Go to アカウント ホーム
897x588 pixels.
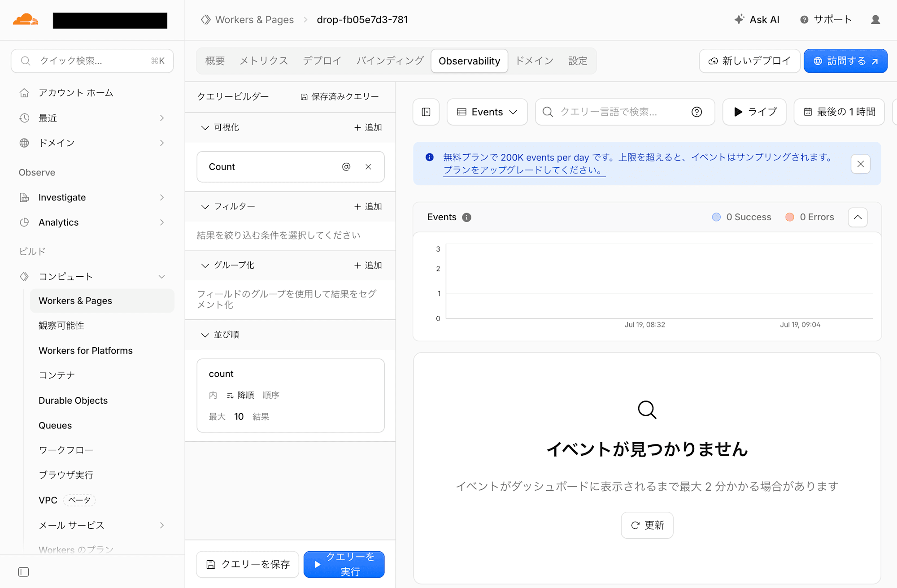click(x=76, y=93)
